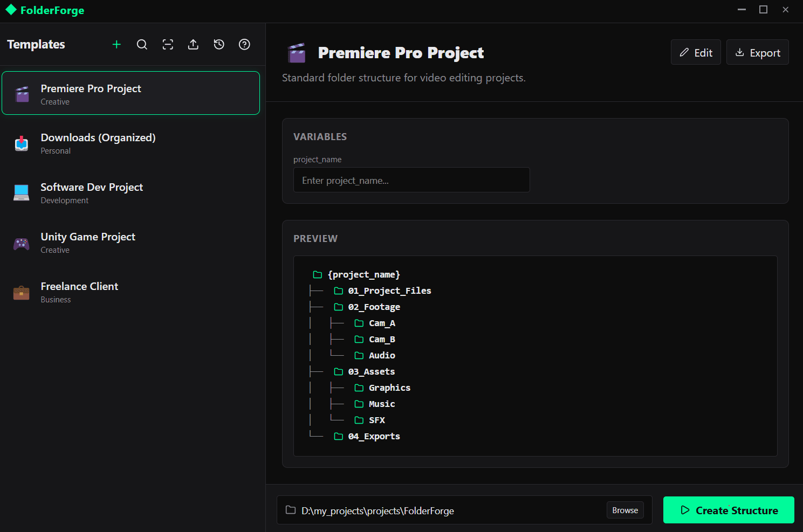The width and height of the screenshot is (803, 532).
Task: Click the Cam_A folder name in preview
Action: 382,323
